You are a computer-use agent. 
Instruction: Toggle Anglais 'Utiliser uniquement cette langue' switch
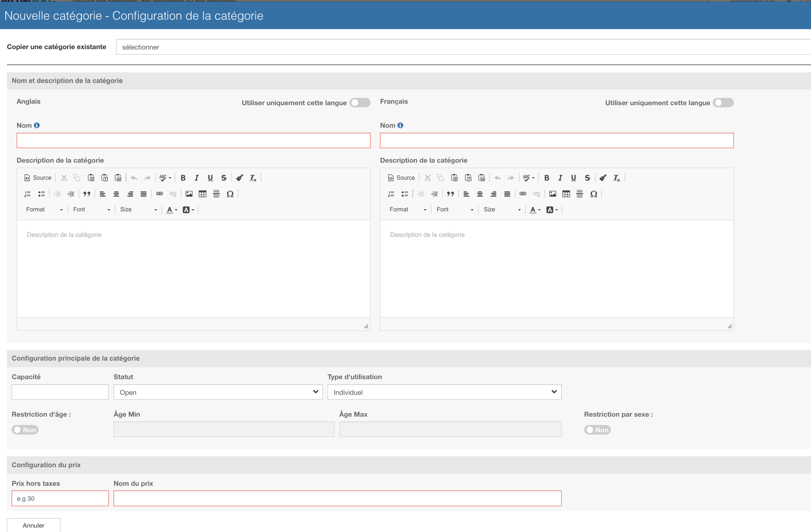tap(360, 103)
